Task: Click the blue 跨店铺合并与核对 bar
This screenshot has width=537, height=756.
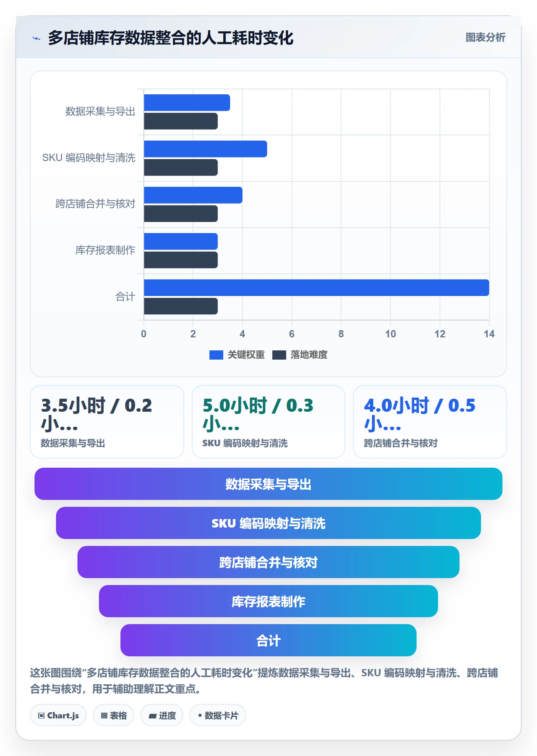Action: pyautogui.click(x=193, y=195)
